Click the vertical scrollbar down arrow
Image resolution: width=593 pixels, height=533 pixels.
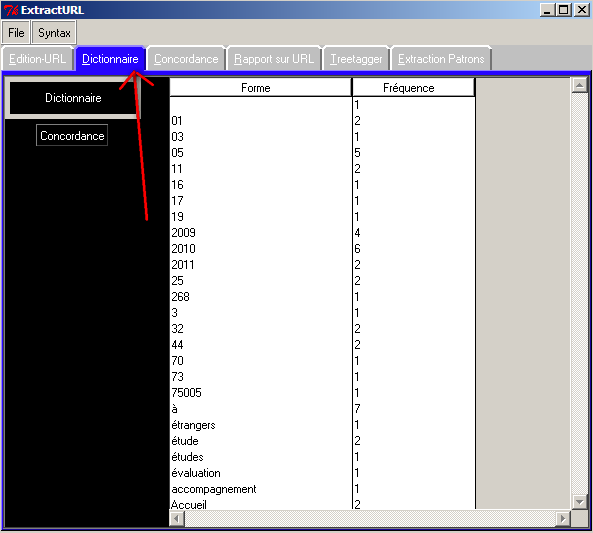click(x=579, y=502)
